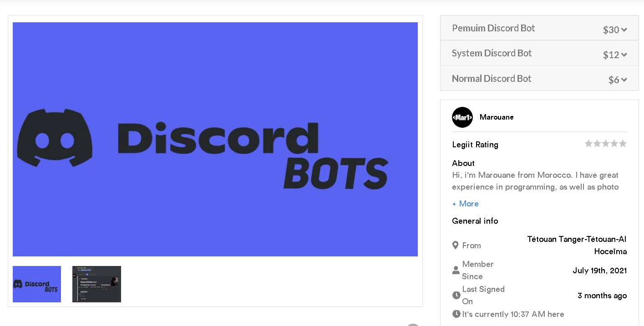Click the Legiit Rating stars
This screenshot has width=644, height=326.
605,144
